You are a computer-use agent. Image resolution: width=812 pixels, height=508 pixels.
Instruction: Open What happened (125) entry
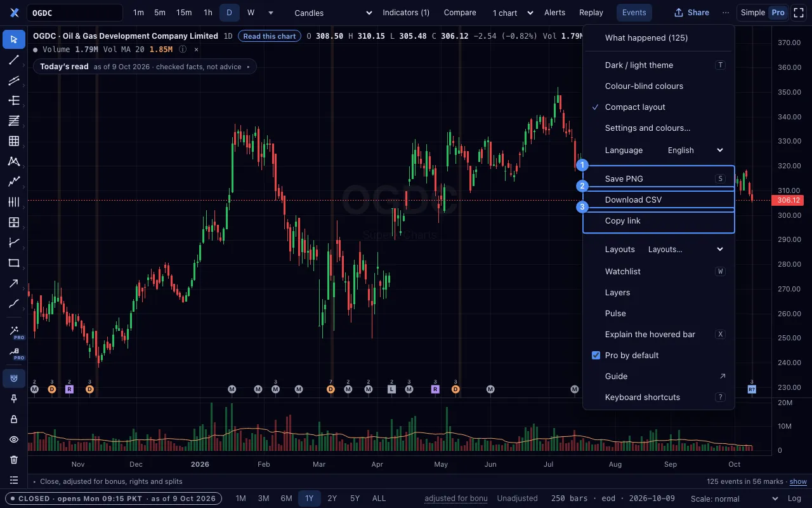[658, 37]
